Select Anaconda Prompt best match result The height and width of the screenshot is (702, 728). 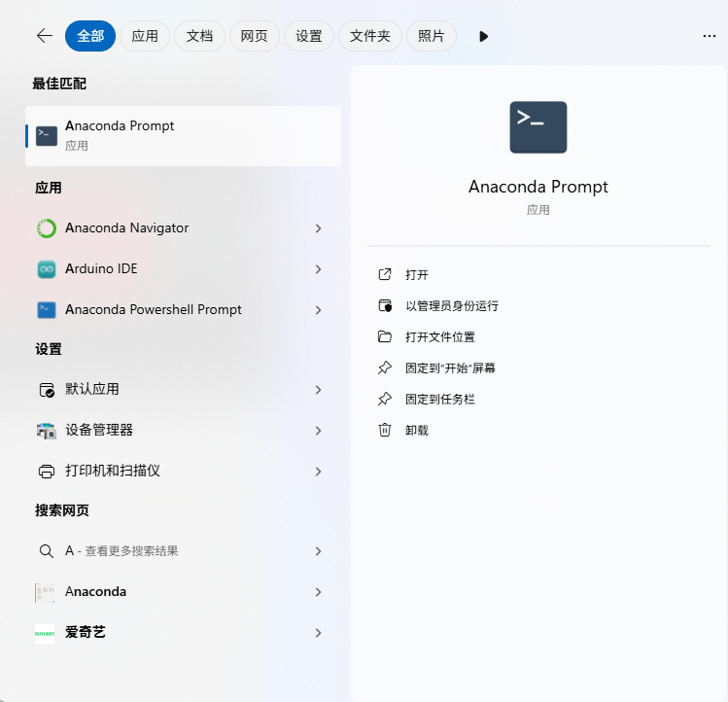183,136
